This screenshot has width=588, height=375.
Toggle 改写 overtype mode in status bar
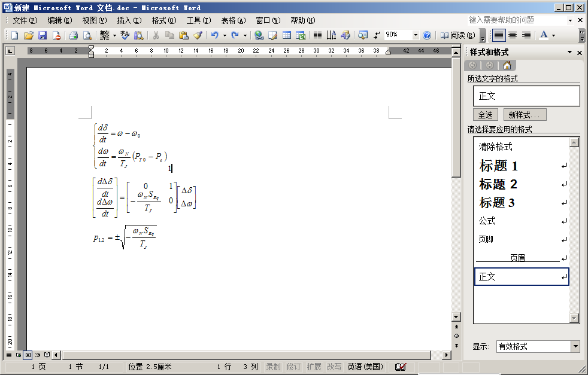pyautogui.click(x=334, y=367)
